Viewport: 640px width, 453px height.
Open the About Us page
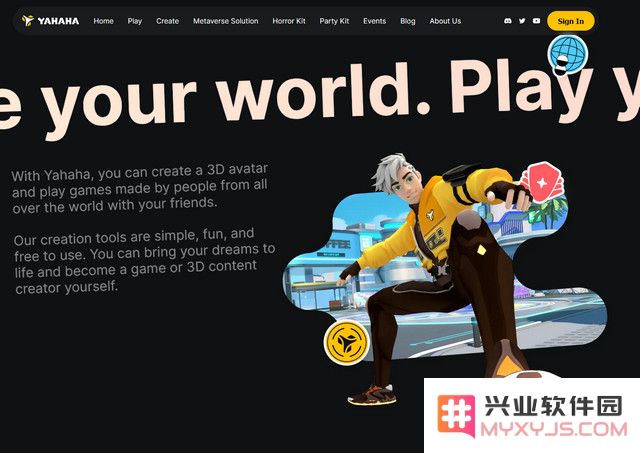(445, 21)
